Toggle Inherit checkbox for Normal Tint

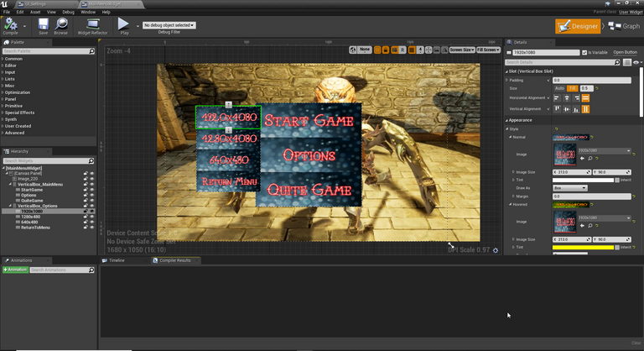[x=617, y=180]
